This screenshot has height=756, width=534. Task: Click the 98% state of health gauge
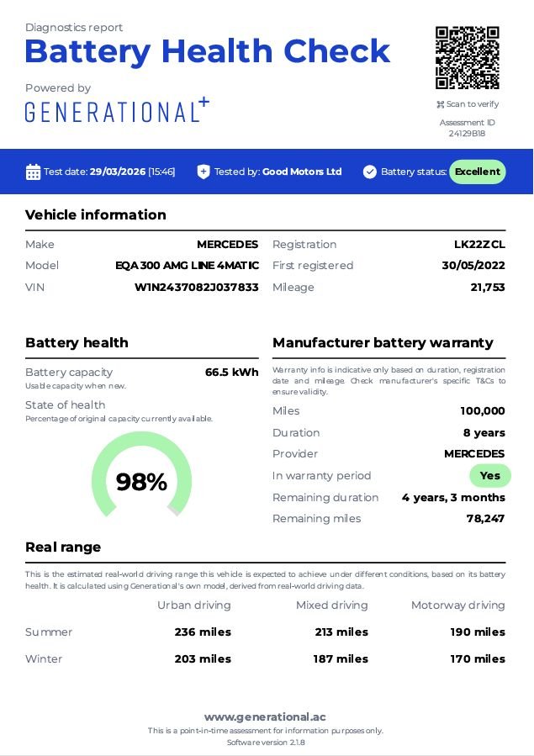(141, 478)
